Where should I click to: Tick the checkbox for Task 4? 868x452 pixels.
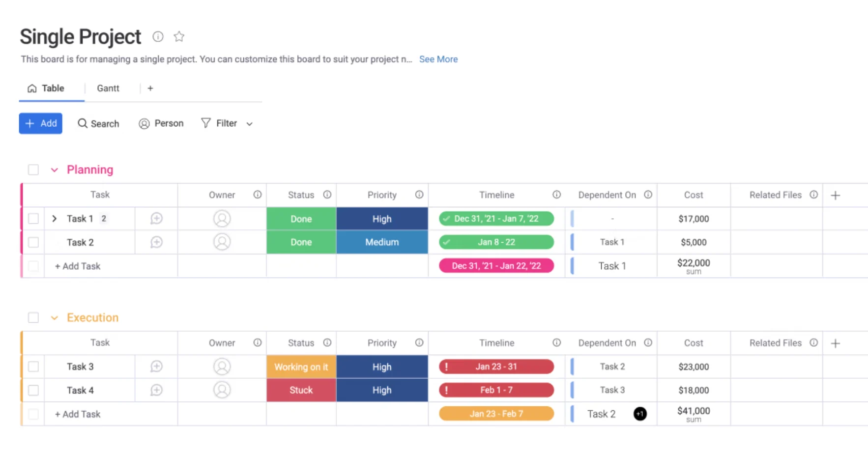33,390
